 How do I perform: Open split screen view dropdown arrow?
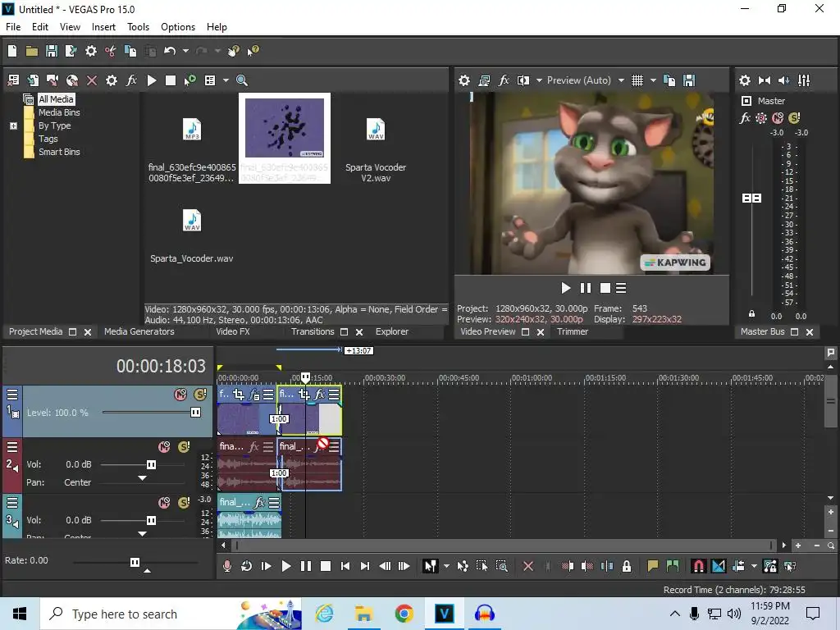539,80
